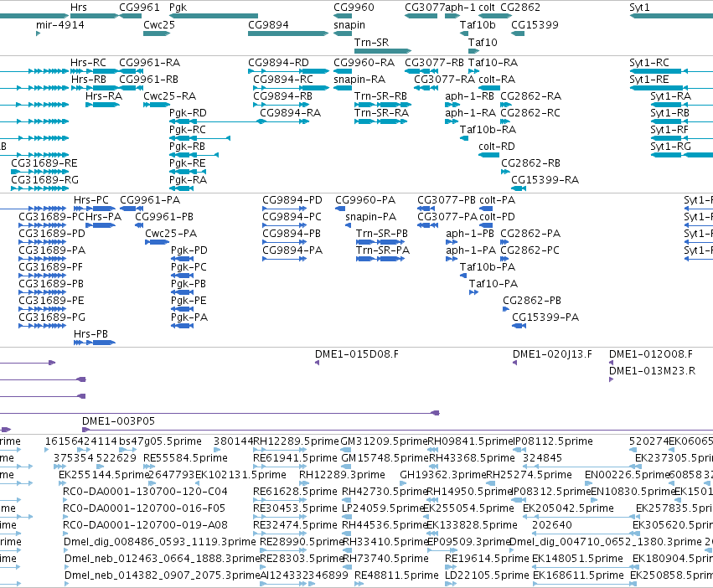Select transcript label Pgk-RE
Image resolution: width=713 pixels, height=588 pixels.
point(188,162)
